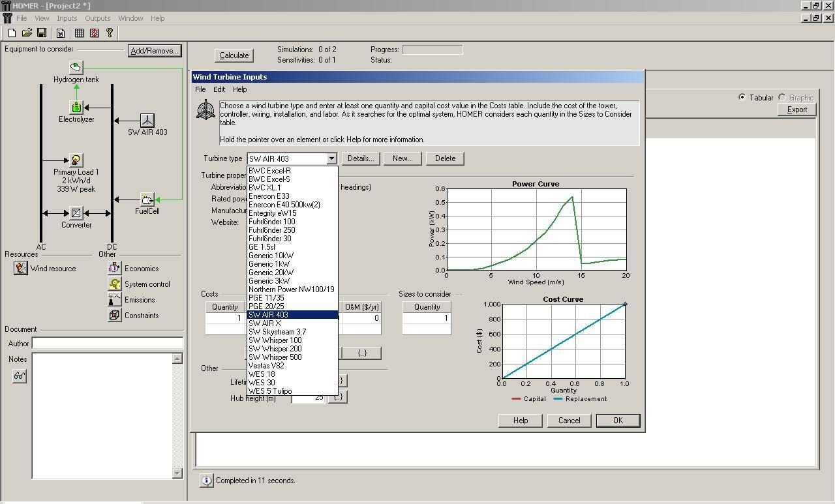Click the Details... button
This screenshot has width=835, height=504.
pyautogui.click(x=361, y=158)
